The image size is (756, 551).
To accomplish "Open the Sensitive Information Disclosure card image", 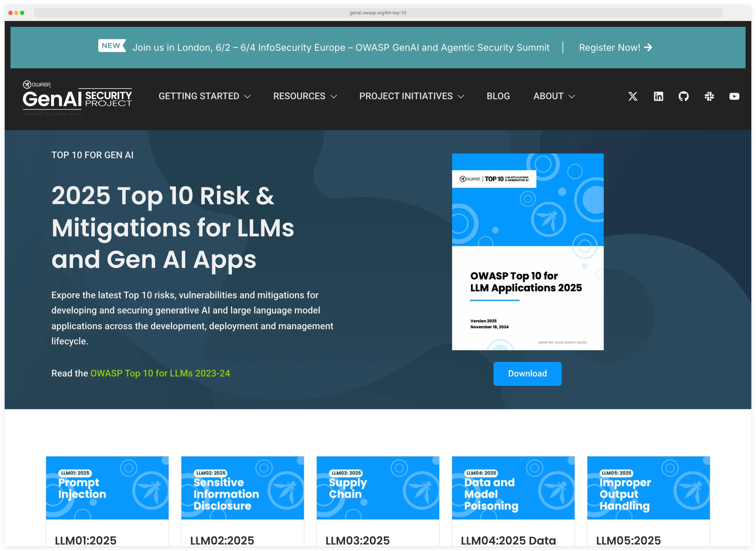I will (x=243, y=488).
